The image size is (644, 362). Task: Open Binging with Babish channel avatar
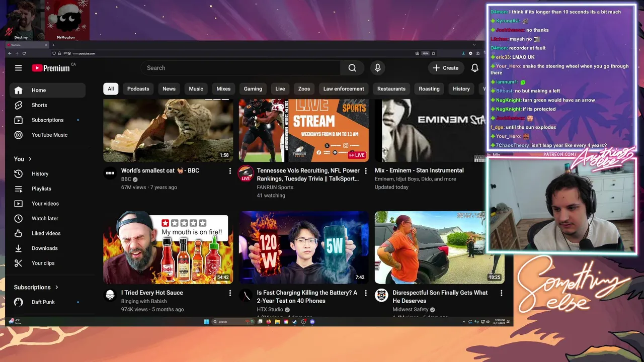[110, 295]
